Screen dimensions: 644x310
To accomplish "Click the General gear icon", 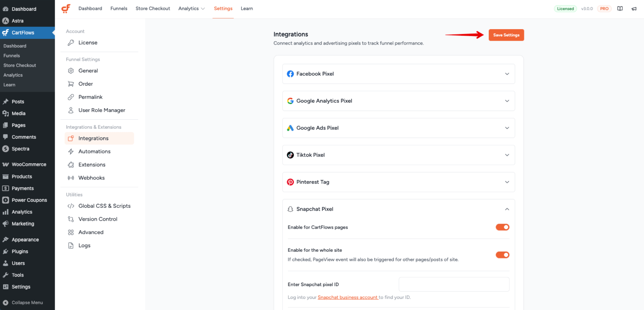I will click(71, 71).
